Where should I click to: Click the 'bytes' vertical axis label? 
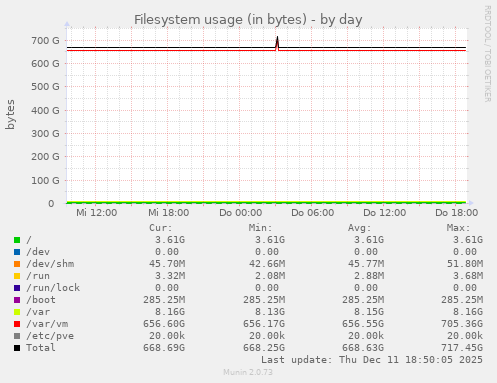tap(10, 114)
